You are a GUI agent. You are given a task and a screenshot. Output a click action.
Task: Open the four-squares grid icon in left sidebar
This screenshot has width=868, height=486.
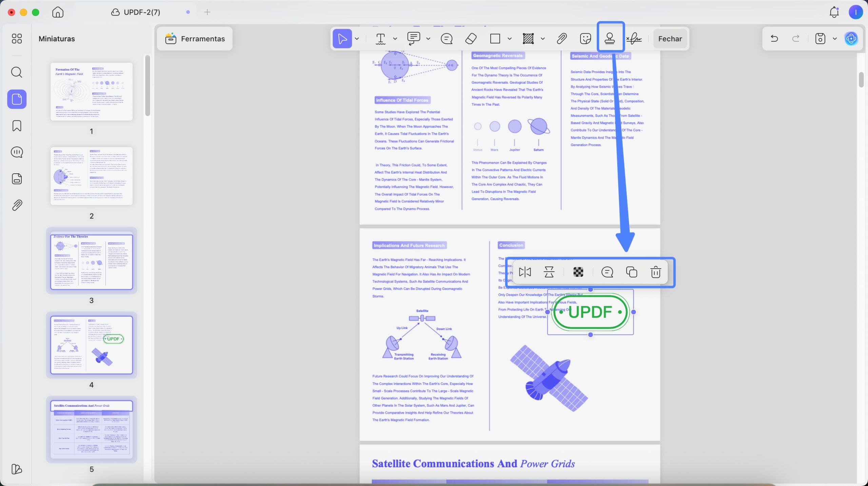pyautogui.click(x=17, y=38)
